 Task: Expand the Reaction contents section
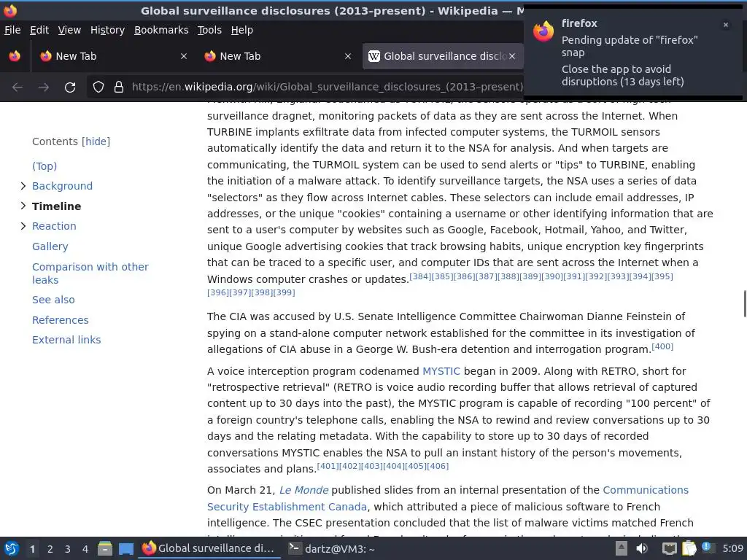tap(23, 226)
